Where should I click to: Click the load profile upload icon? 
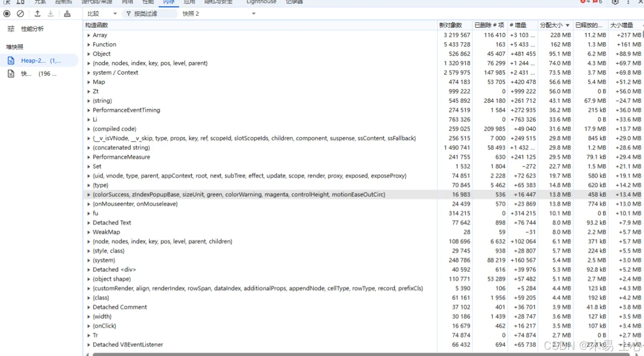click(x=37, y=14)
